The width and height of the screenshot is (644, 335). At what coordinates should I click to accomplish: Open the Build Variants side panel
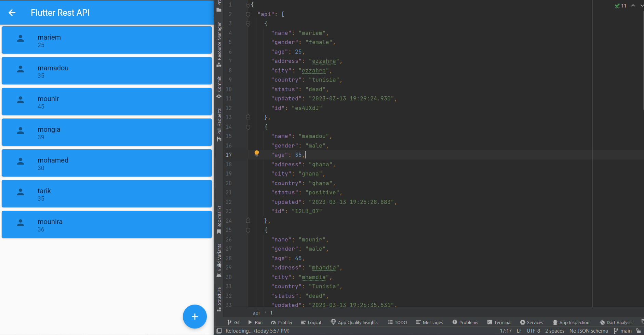pos(219,261)
